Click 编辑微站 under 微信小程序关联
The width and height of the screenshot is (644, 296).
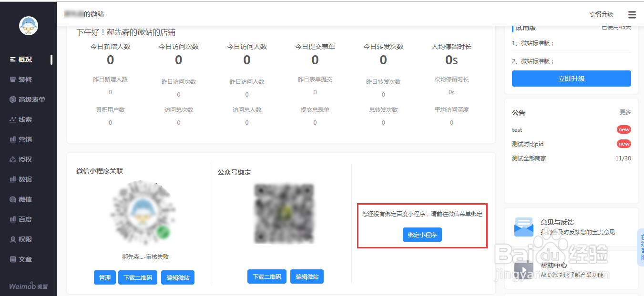tap(178, 277)
